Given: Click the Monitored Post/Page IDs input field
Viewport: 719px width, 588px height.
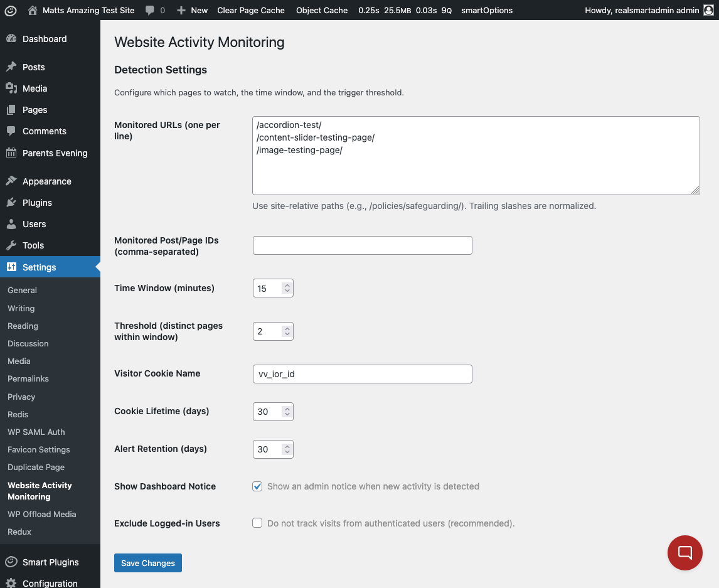Looking at the screenshot, I should click(362, 245).
